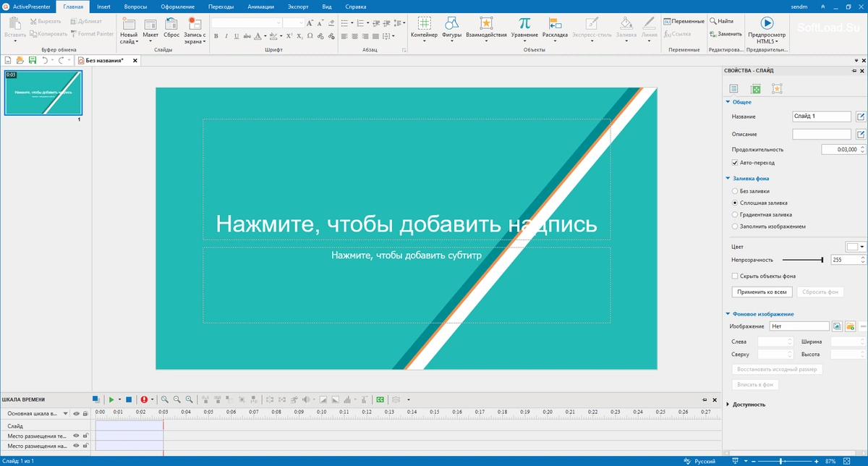Select slide 1 thumbnail
The height and width of the screenshot is (466, 868).
[43, 93]
